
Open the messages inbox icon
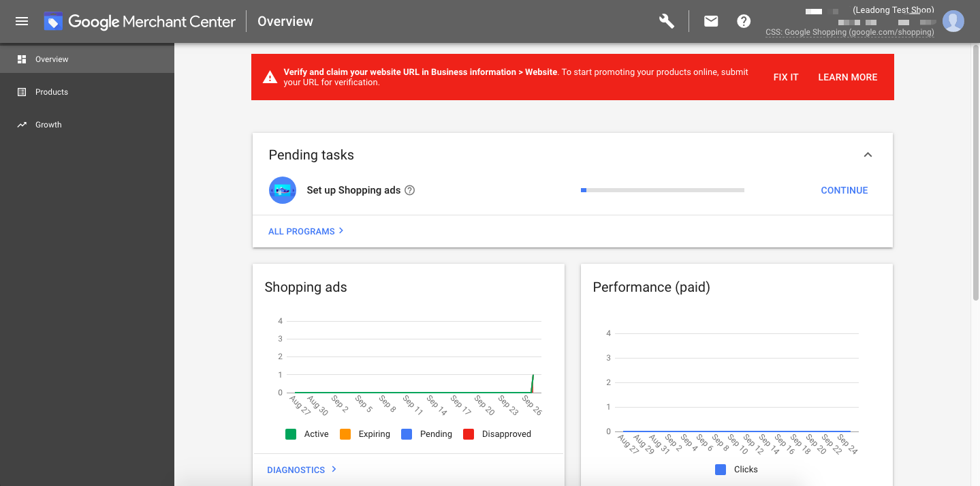coord(710,21)
